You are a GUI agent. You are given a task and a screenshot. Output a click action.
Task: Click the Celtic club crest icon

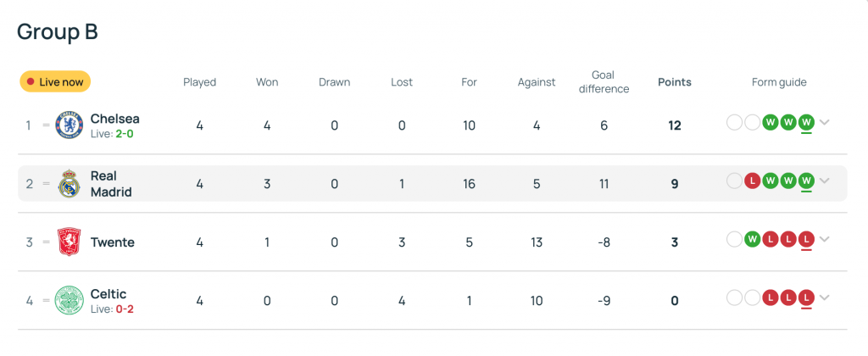point(68,300)
